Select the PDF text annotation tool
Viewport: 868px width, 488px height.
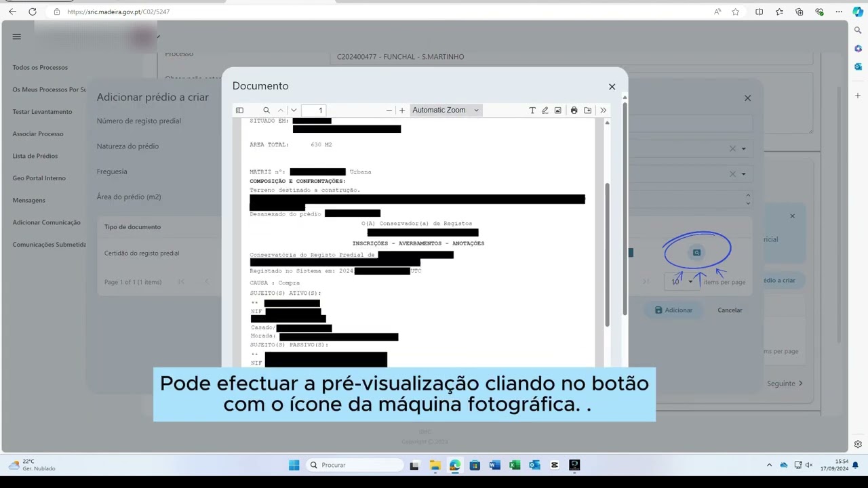click(532, 110)
